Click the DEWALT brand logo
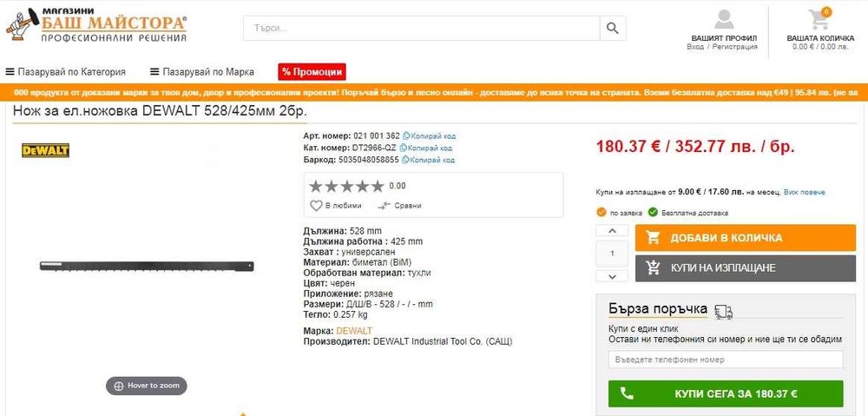 (x=45, y=150)
